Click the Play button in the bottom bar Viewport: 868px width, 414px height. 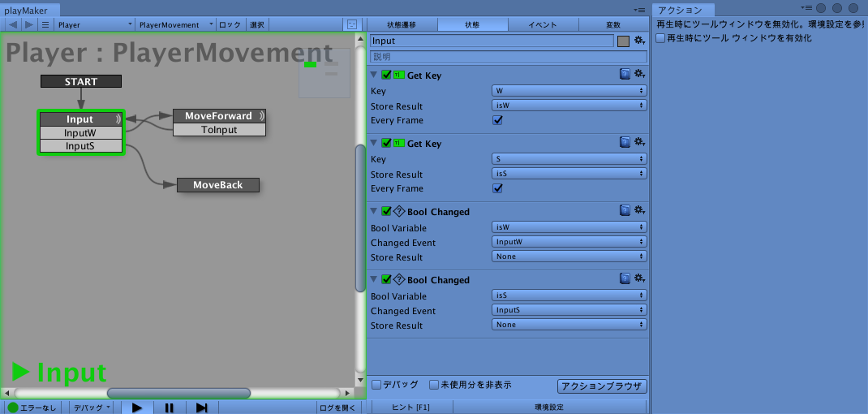[137, 408]
